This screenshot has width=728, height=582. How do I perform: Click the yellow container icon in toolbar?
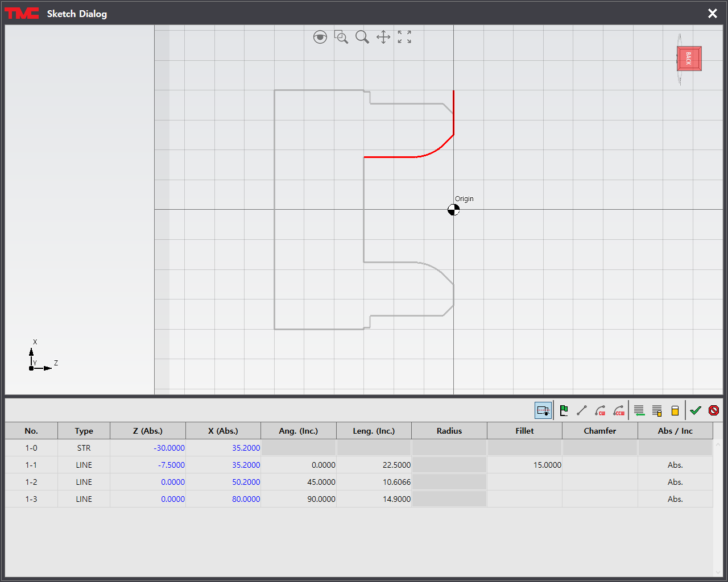(675, 410)
